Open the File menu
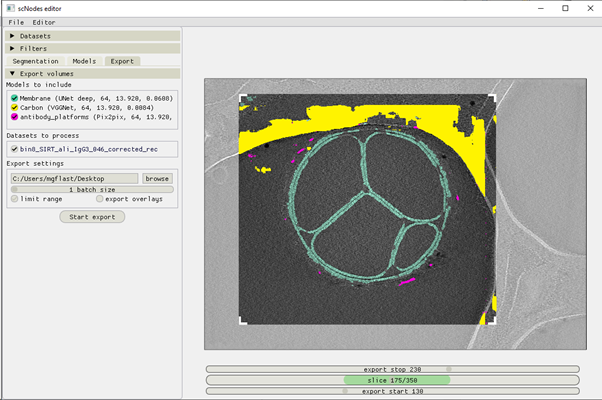 click(x=16, y=22)
